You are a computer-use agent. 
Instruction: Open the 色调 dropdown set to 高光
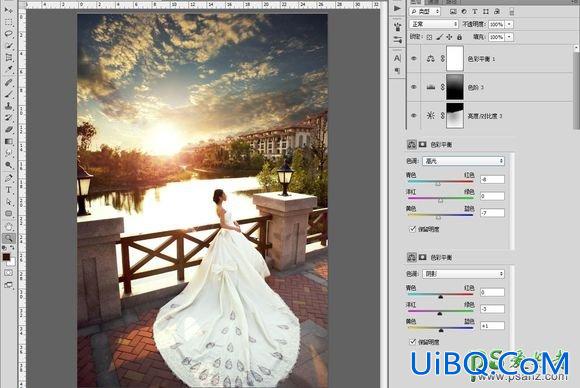[x=463, y=161]
